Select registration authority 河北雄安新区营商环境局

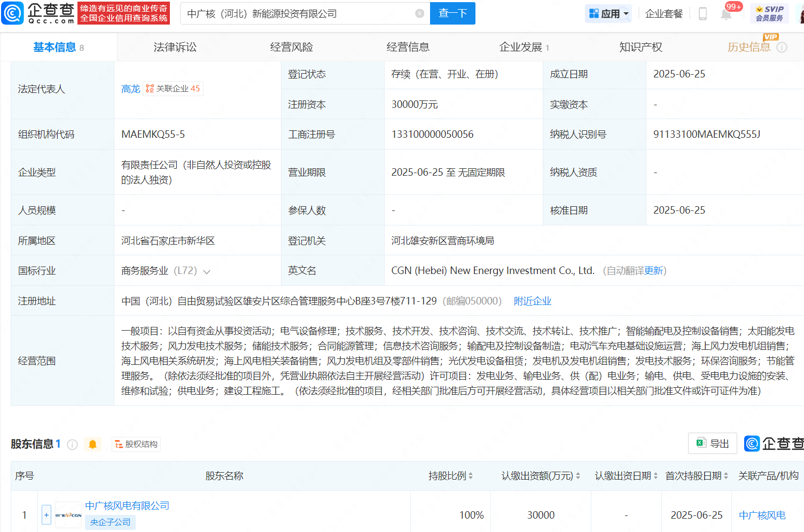click(x=442, y=240)
